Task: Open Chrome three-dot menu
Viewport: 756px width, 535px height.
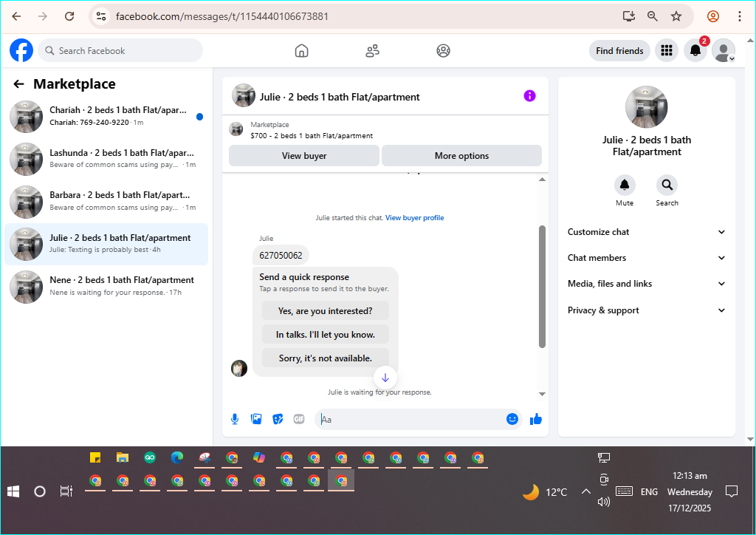Action: tap(739, 16)
